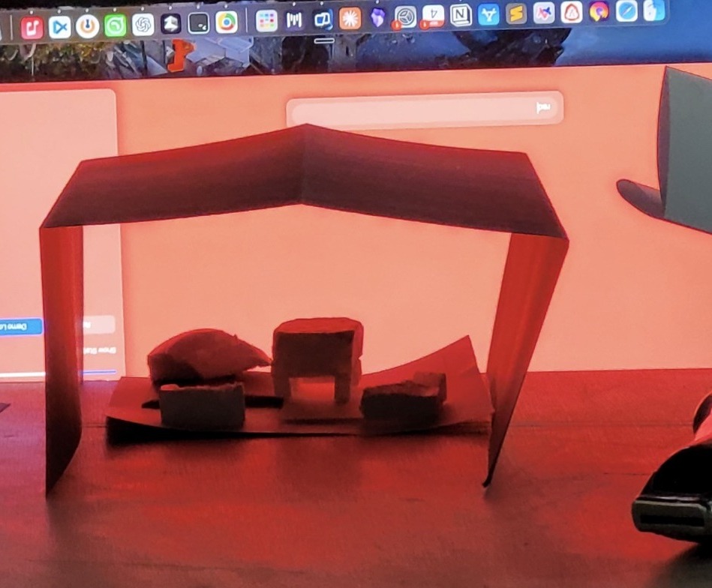
Task: Launch Firefox from the dock
Action: [x=599, y=11]
